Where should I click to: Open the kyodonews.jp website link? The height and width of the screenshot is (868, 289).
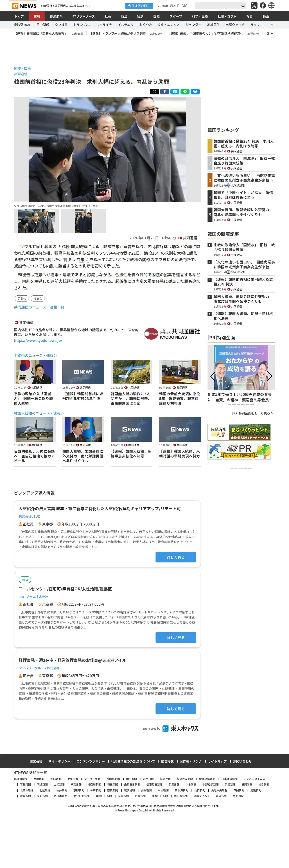pyautogui.click(x=38, y=340)
